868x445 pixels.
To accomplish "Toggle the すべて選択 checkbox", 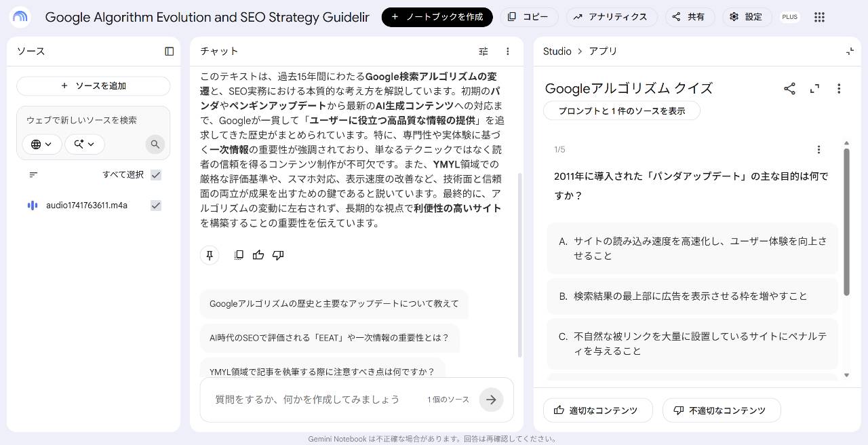I will 156,175.
